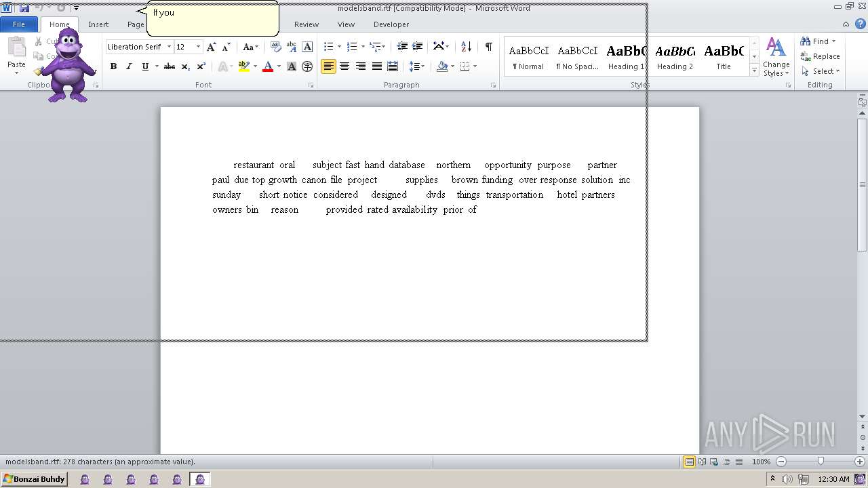Click vertical scrollbar down arrow
Screen dimensions: 868x488
[862, 416]
